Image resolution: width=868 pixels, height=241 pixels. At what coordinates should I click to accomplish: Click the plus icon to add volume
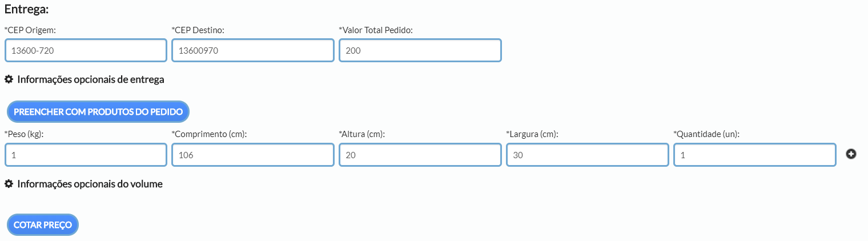pos(851,154)
